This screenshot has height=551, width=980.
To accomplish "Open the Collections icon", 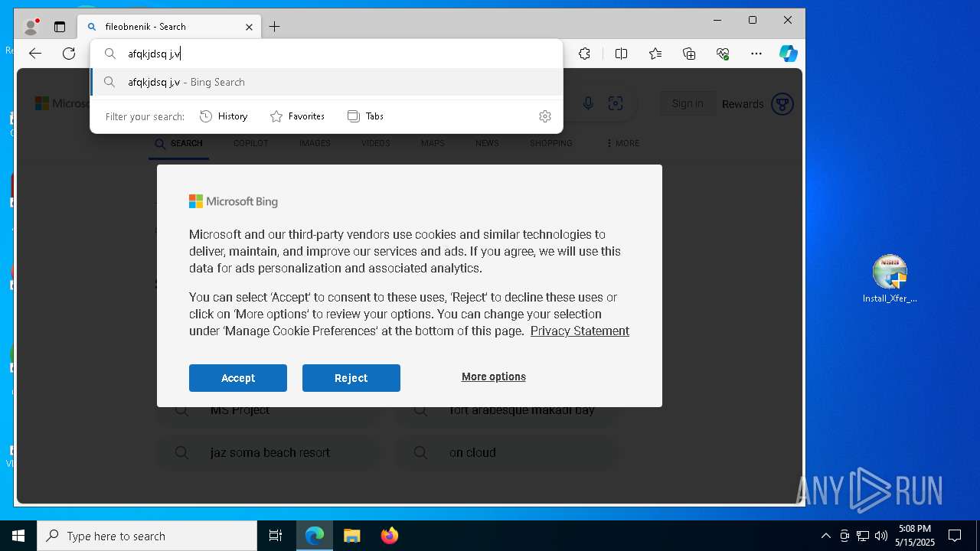I will [689, 54].
